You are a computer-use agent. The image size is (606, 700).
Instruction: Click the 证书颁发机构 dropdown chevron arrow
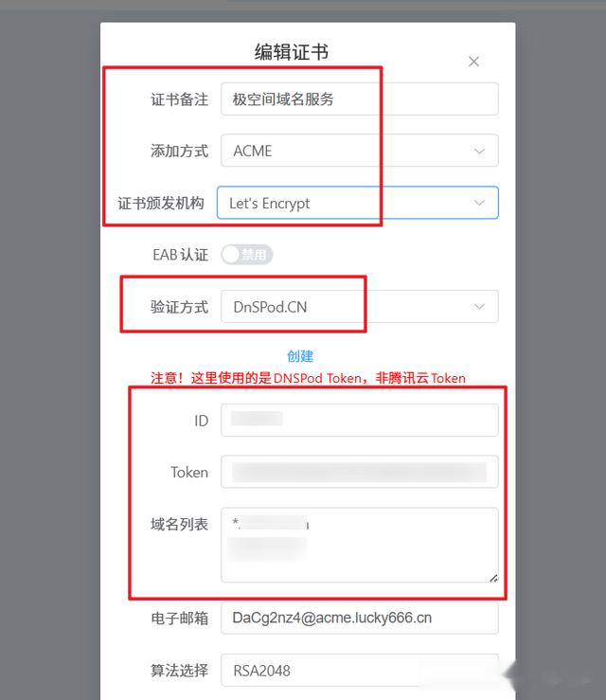tap(479, 203)
